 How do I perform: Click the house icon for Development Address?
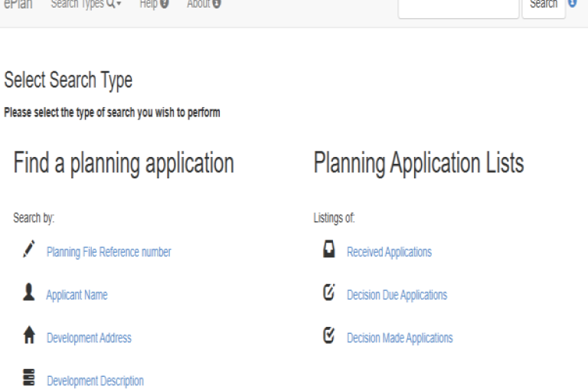click(29, 337)
